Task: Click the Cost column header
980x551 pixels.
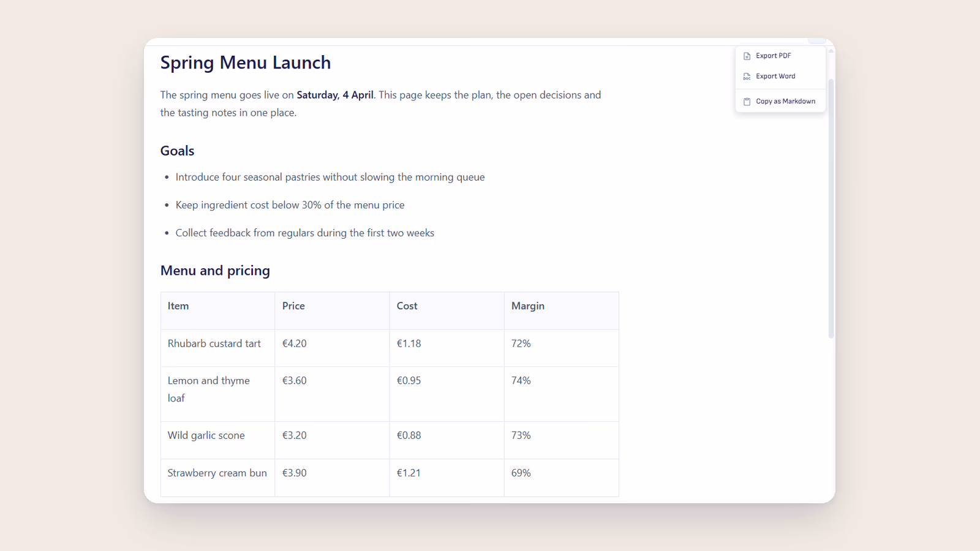Action: [x=447, y=311]
